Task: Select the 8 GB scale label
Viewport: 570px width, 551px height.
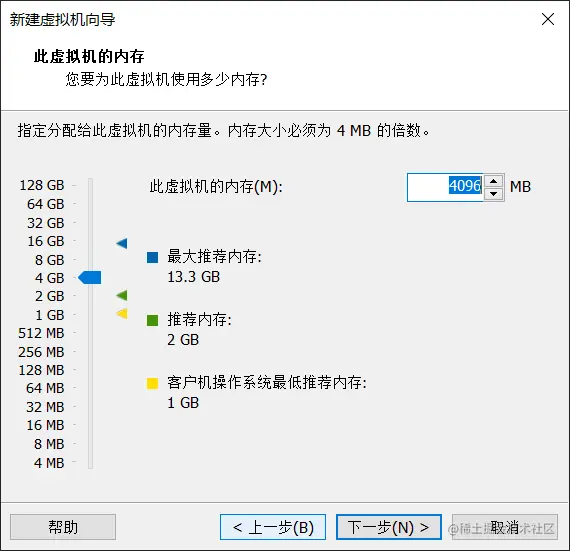Action: click(x=49, y=260)
